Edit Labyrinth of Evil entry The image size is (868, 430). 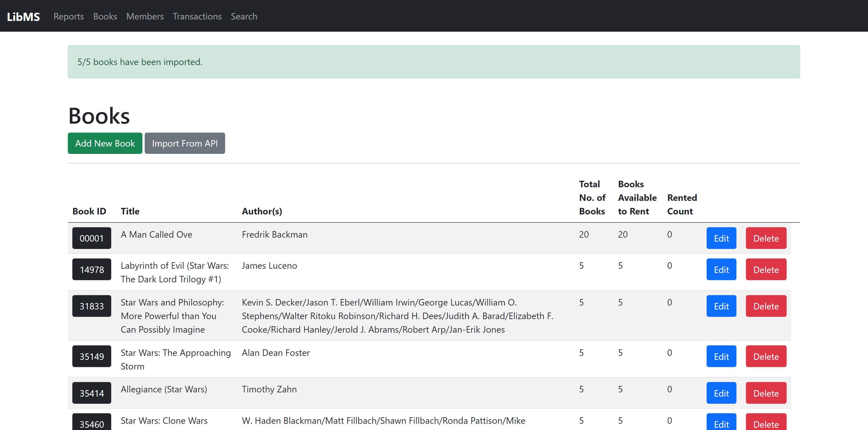coord(721,269)
